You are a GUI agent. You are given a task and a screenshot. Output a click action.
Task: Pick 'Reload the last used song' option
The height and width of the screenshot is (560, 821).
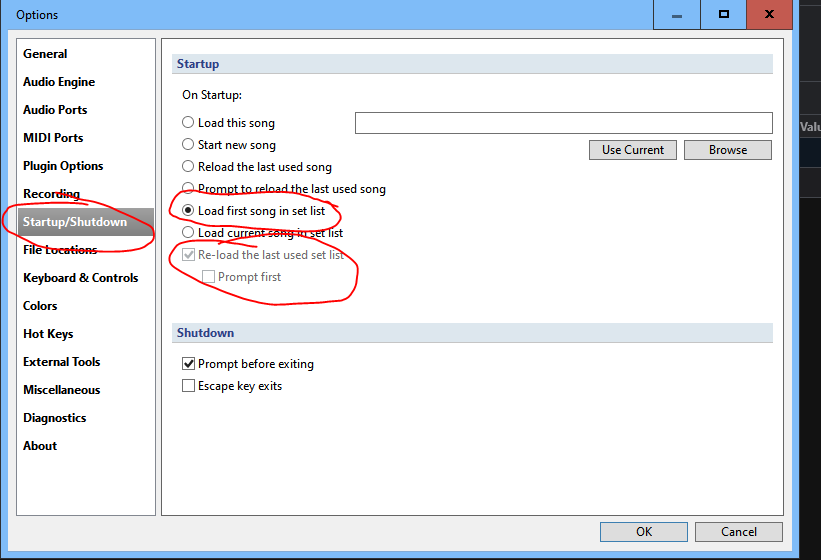pyautogui.click(x=188, y=167)
